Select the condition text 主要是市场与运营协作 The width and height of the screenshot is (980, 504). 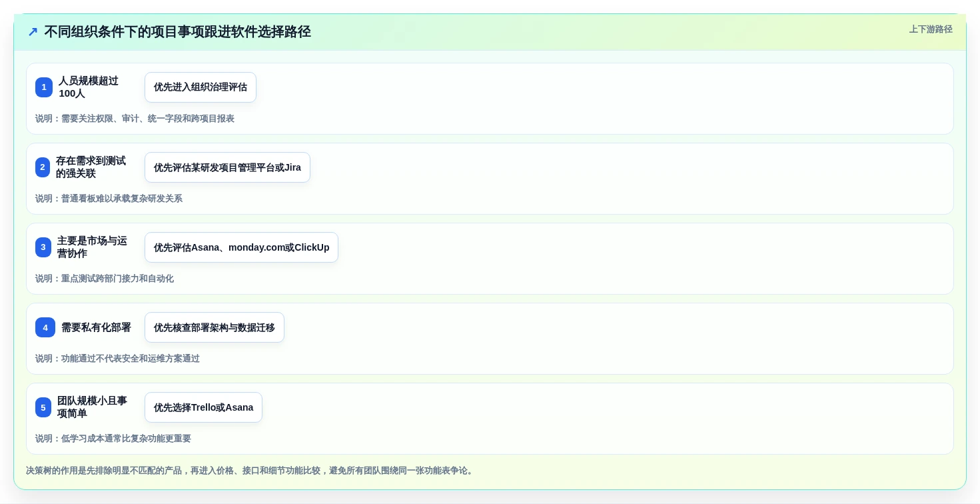coord(92,247)
